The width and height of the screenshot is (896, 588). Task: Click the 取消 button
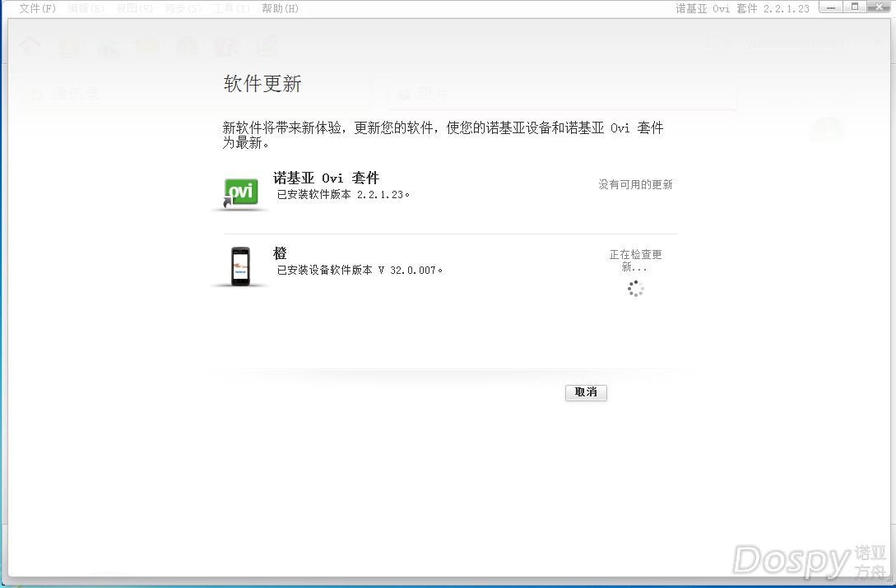pyautogui.click(x=586, y=392)
